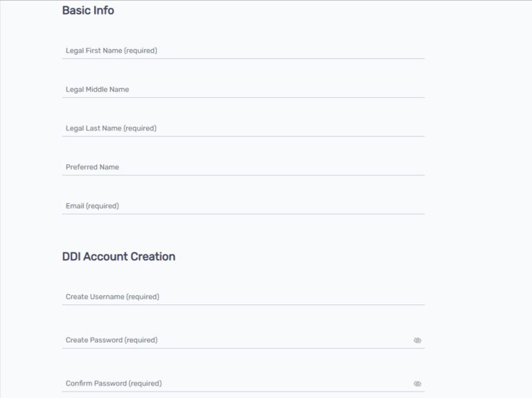Image resolution: width=532 pixels, height=398 pixels.
Task: Activate the preferred name entry line
Action: [242, 167]
